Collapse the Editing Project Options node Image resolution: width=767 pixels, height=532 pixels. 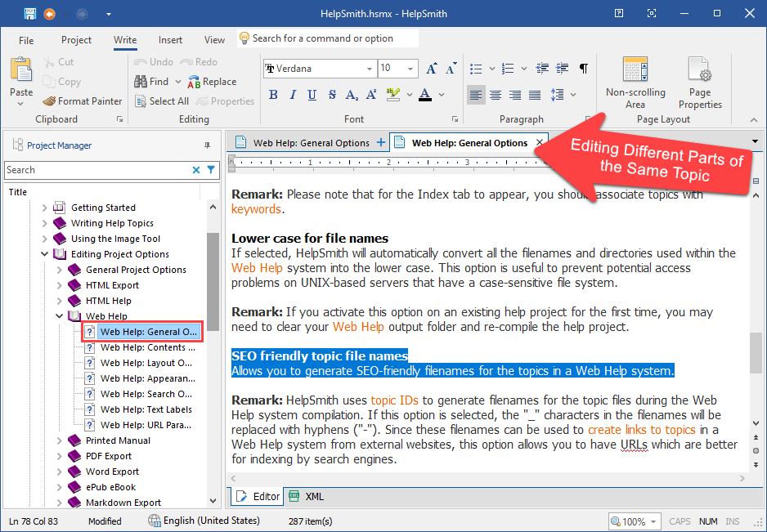(44, 254)
